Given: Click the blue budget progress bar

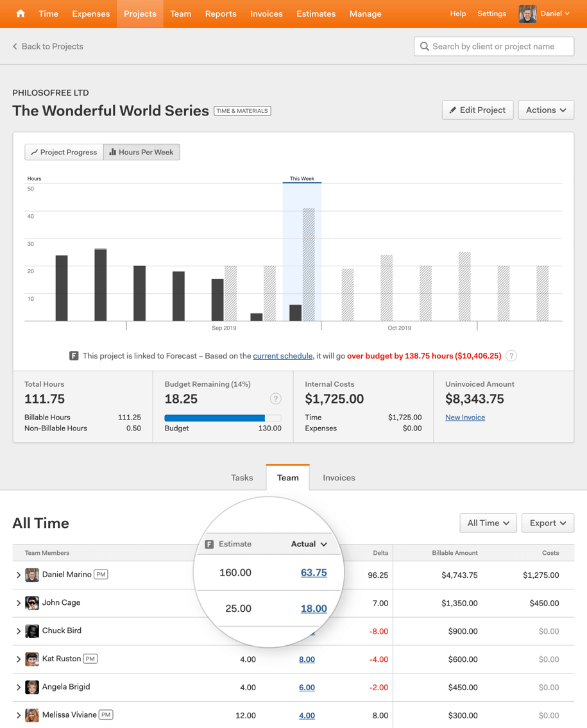Looking at the screenshot, I should coord(215,418).
